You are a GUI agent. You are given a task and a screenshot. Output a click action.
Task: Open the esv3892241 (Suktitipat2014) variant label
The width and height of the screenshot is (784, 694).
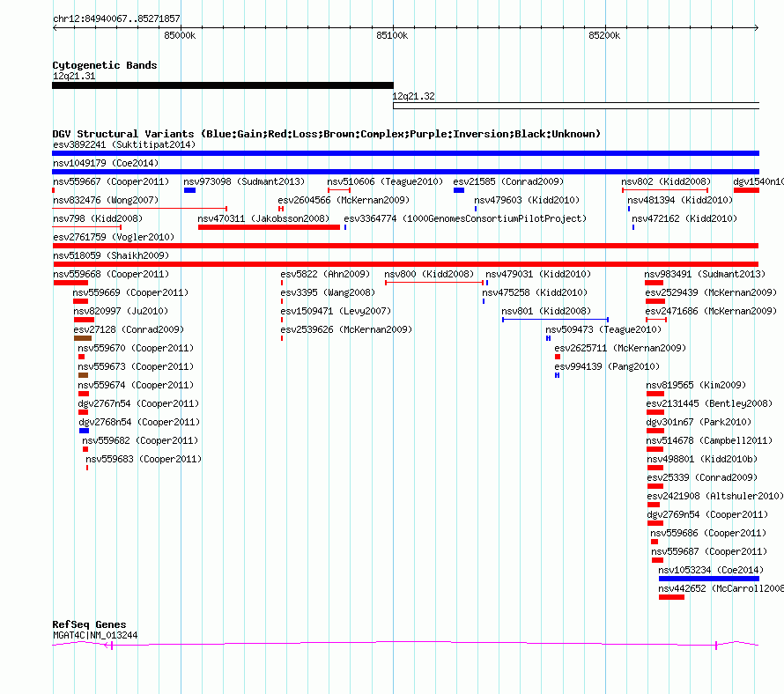[x=124, y=144]
